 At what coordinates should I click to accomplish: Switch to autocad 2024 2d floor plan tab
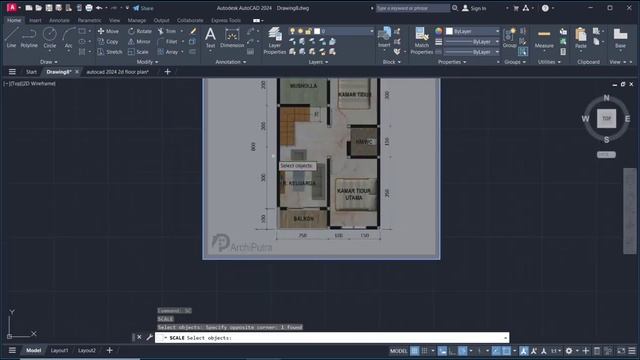point(118,72)
